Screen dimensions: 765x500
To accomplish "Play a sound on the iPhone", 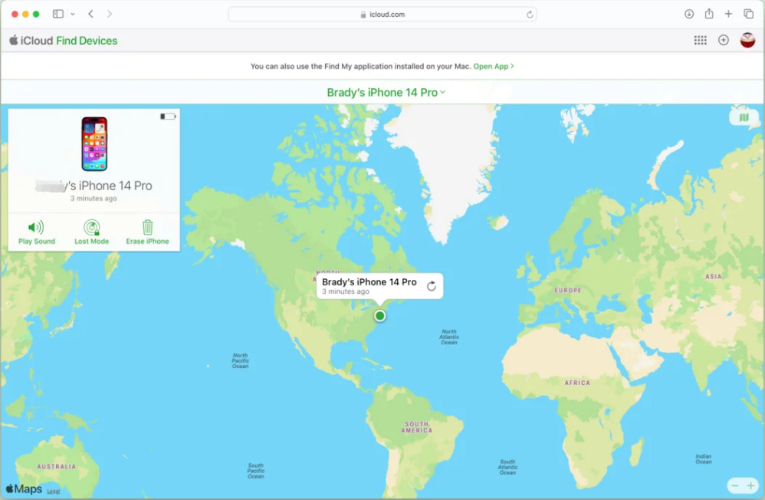I will 37,232.
